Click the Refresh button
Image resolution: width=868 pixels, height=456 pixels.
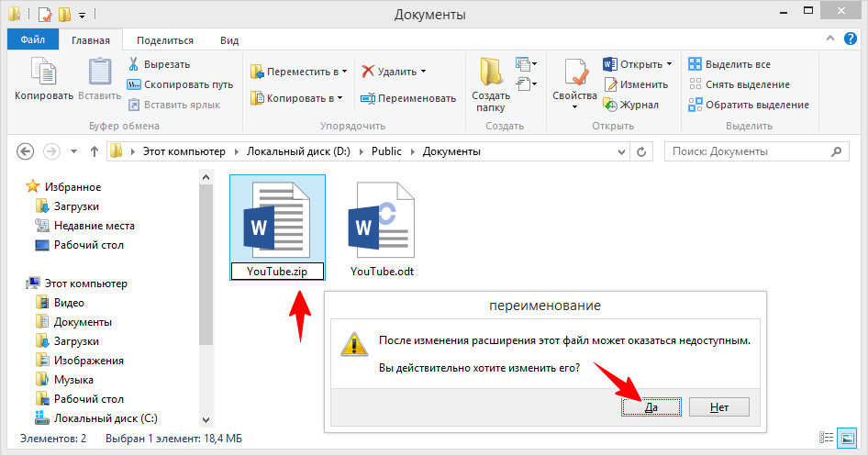point(641,151)
